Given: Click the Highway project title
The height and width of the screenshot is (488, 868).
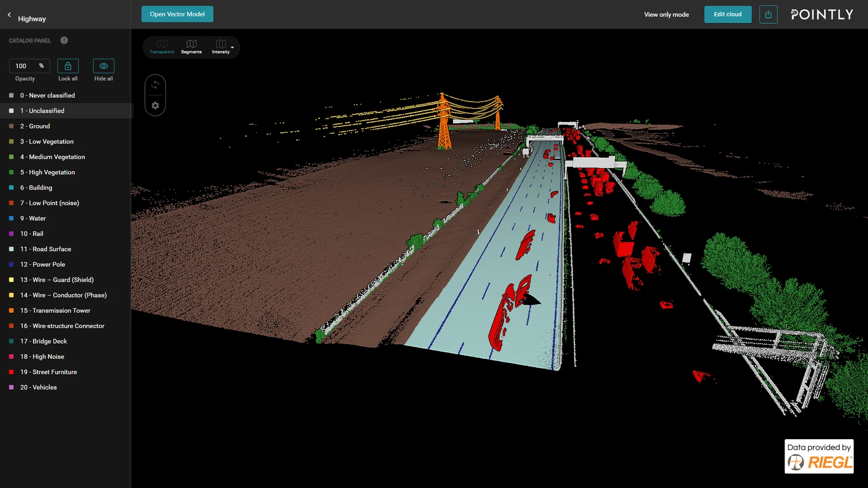Looking at the screenshot, I should pyautogui.click(x=32, y=18).
